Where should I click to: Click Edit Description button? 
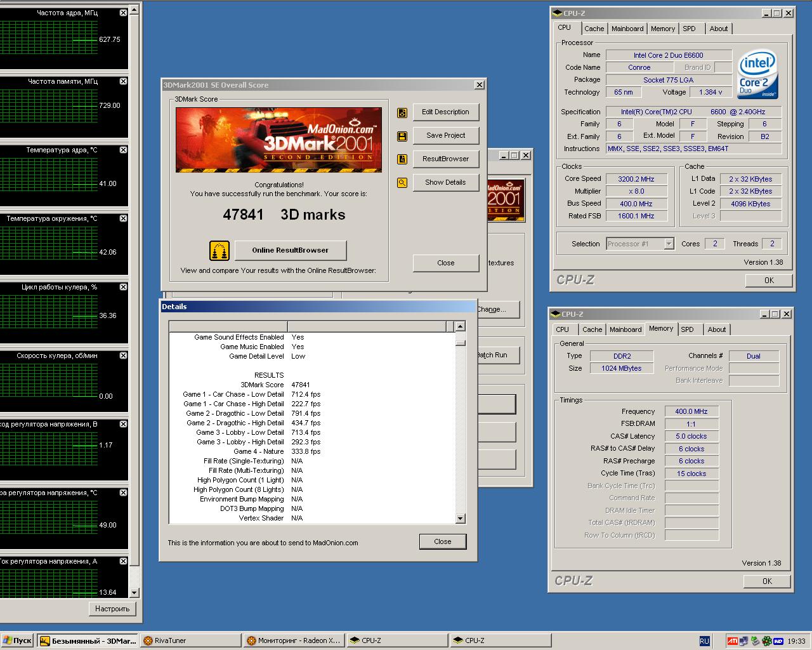446,112
